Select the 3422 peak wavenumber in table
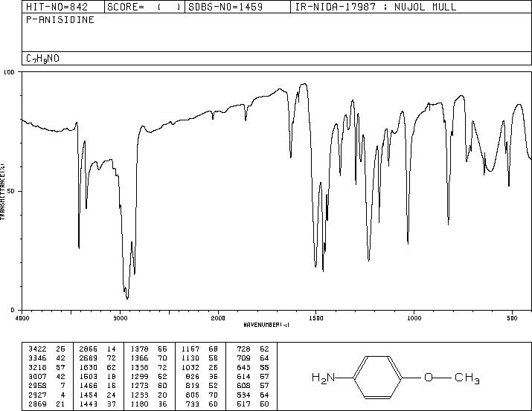Image resolution: width=532 pixels, height=411 pixels. coord(37,349)
